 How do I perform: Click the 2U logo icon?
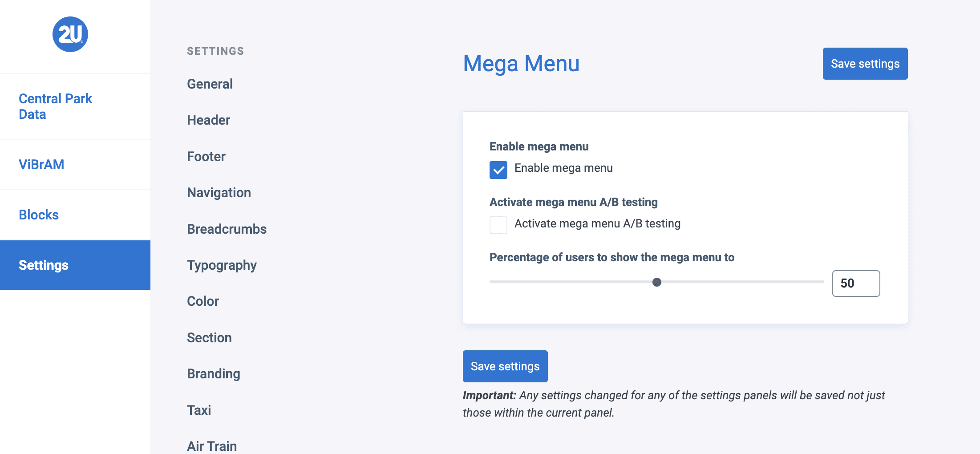coord(70,34)
